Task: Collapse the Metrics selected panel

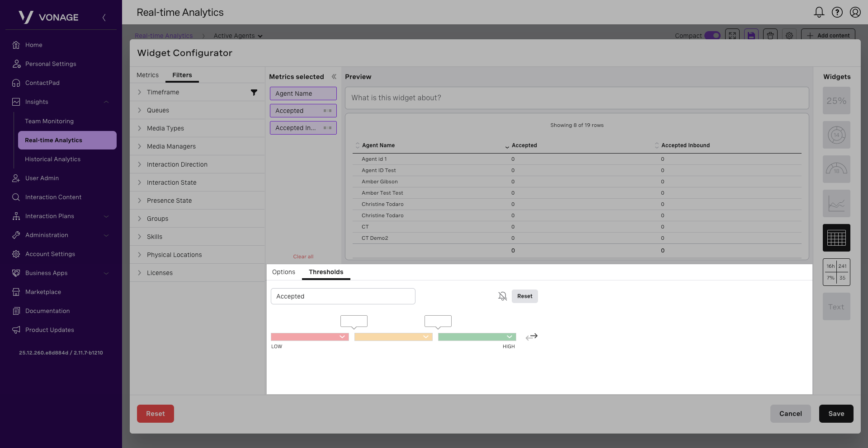Action: click(334, 77)
